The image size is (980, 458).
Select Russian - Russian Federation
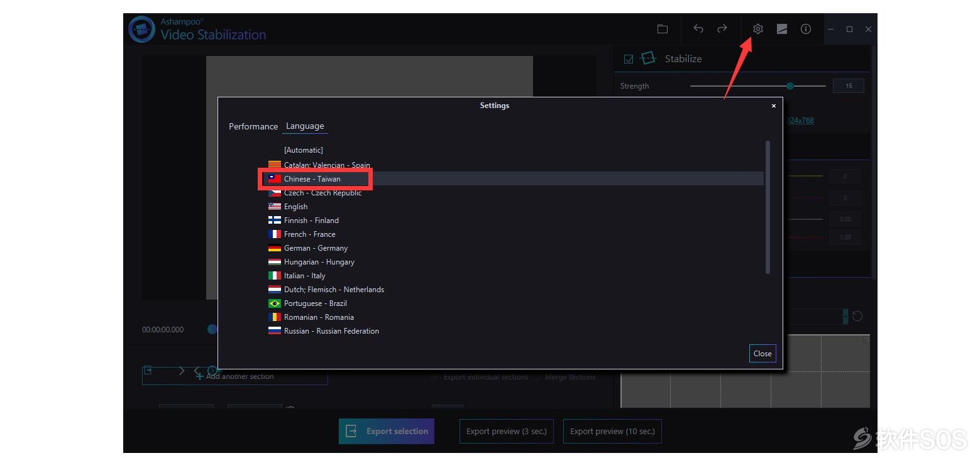click(x=331, y=331)
